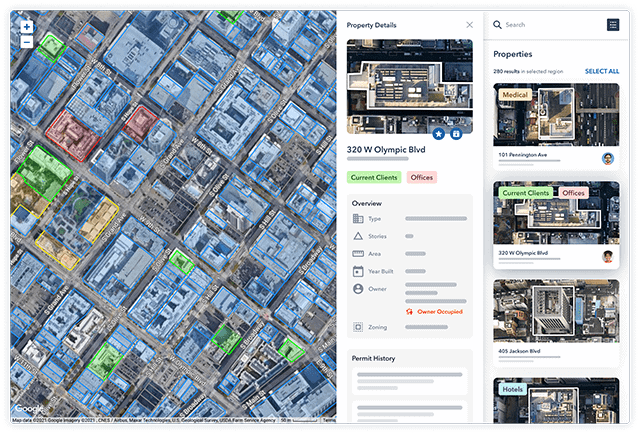Click the Medical label on first property card

515,95
